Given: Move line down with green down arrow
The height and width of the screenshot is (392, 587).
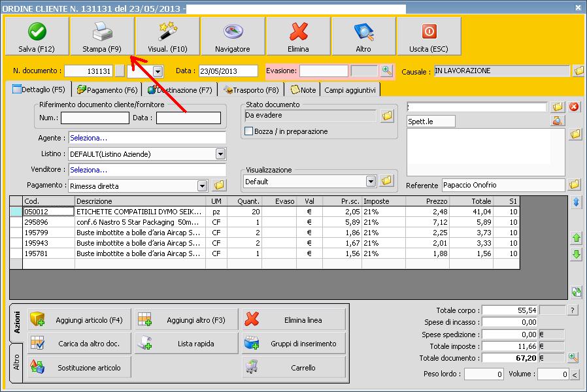Looking at the screenshot, I should point(576,255).
